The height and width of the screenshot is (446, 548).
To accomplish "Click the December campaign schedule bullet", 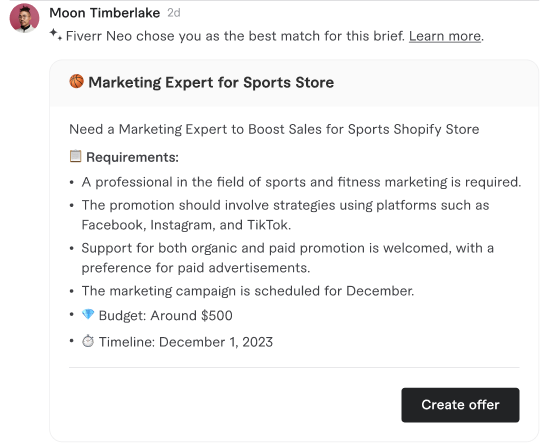I will (x=248, y=291).
